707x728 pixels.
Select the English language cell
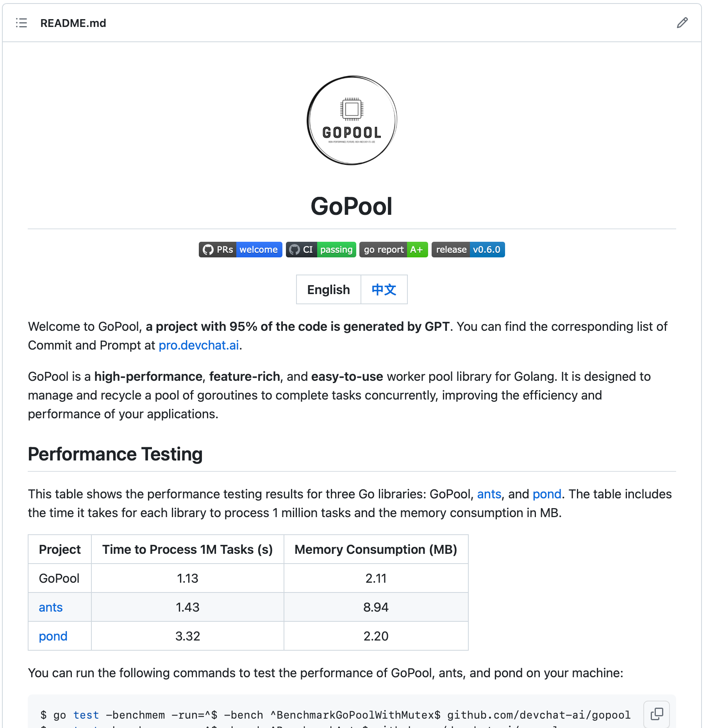click(329, 290)
